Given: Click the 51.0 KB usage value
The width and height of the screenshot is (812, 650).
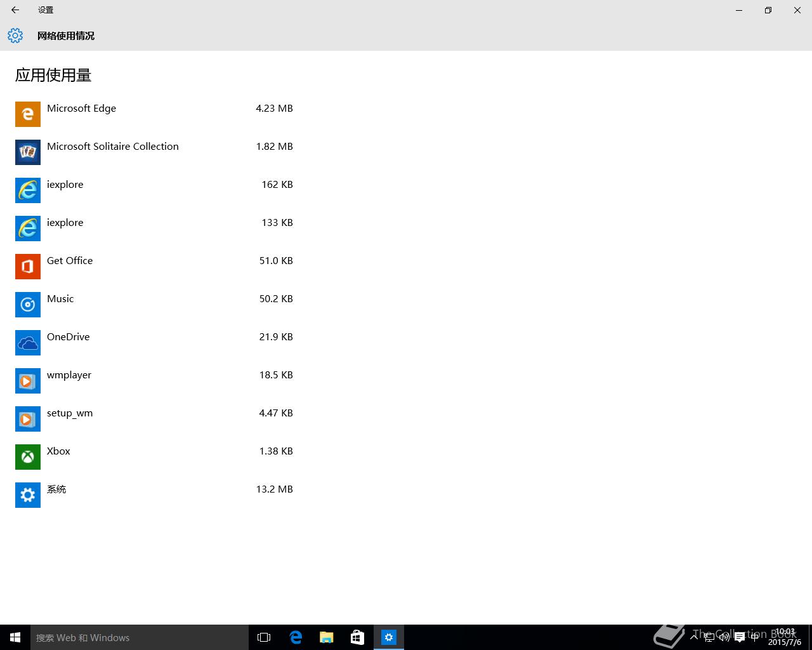Looking at the screenshot, I should 276,261.
